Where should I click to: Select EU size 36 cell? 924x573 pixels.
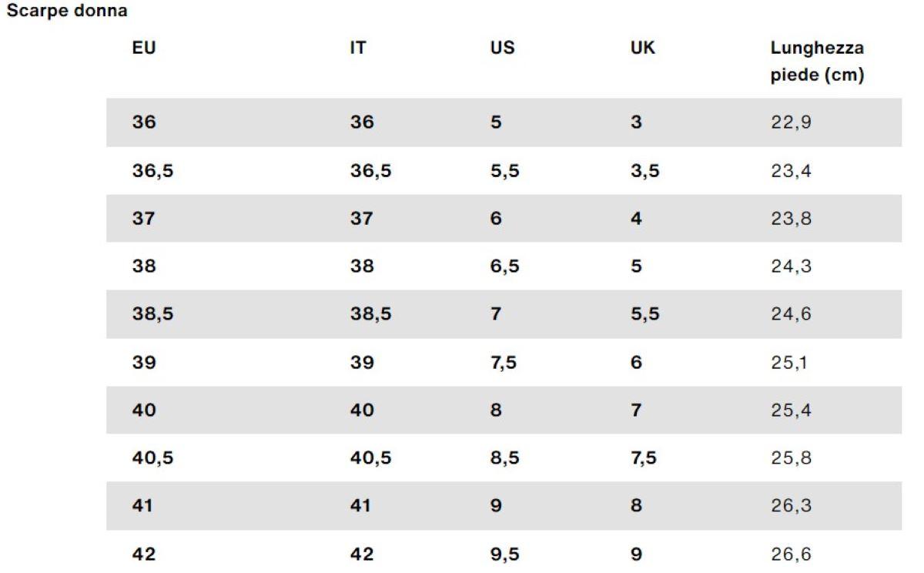[143, 122]
